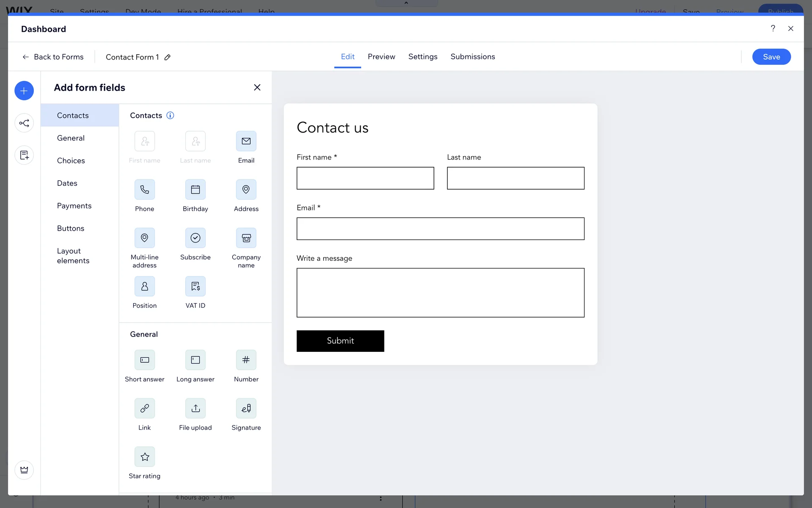Click the pencil icon to rename the form
The image size is (812, 508).
[167, 57]
